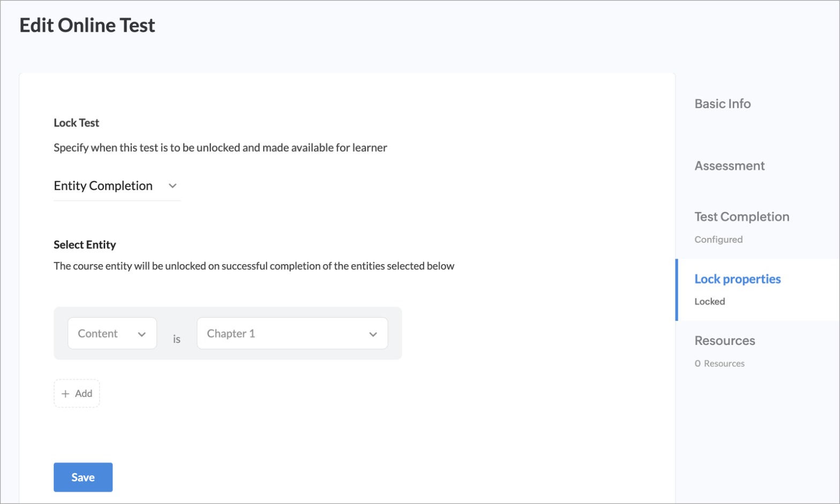
Task: Click the plus icon beside Add
Action: pos(65,394)
